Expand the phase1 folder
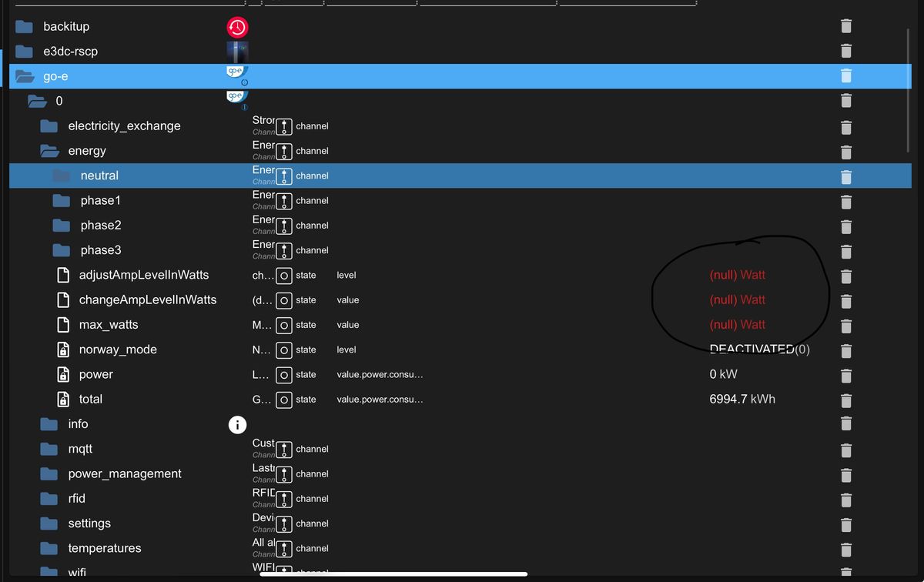The height and width of the screenshot is (582, 924). point(62,200)
